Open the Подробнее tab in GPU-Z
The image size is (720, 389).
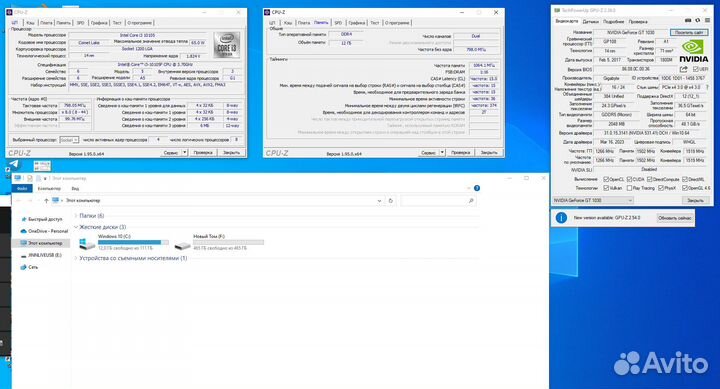[613, 22]
